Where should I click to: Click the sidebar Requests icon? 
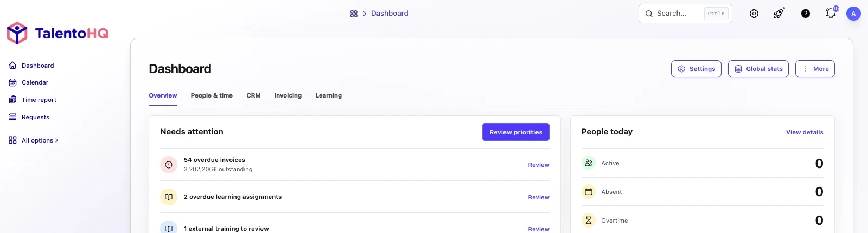click(12, 117)
